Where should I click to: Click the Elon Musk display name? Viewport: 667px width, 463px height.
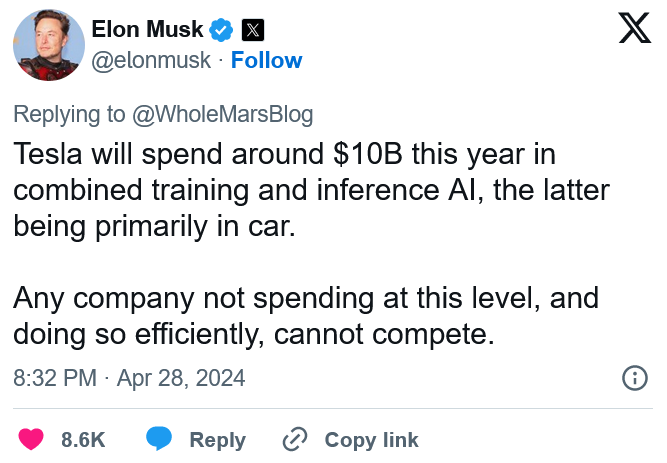pos(147,29)
